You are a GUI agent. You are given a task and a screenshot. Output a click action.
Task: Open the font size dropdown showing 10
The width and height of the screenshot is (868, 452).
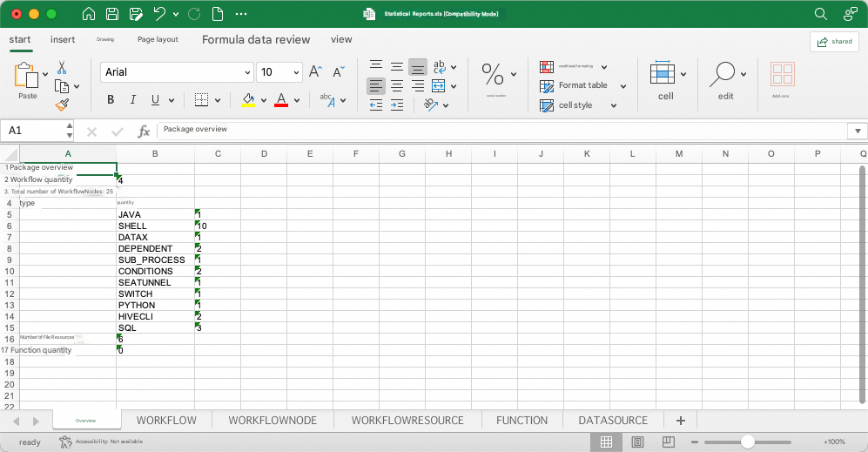(296, 72)
